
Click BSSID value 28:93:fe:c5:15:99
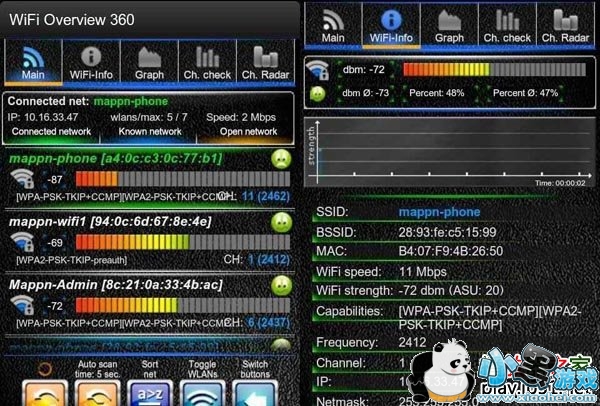point(447,232)
